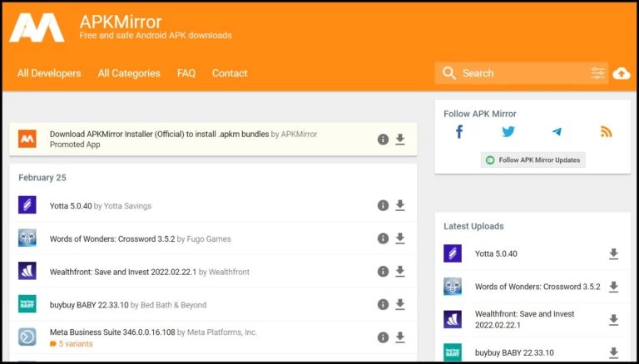
Task: Open Words of Wonders in Latest Uploads
Action: point(537,287)
